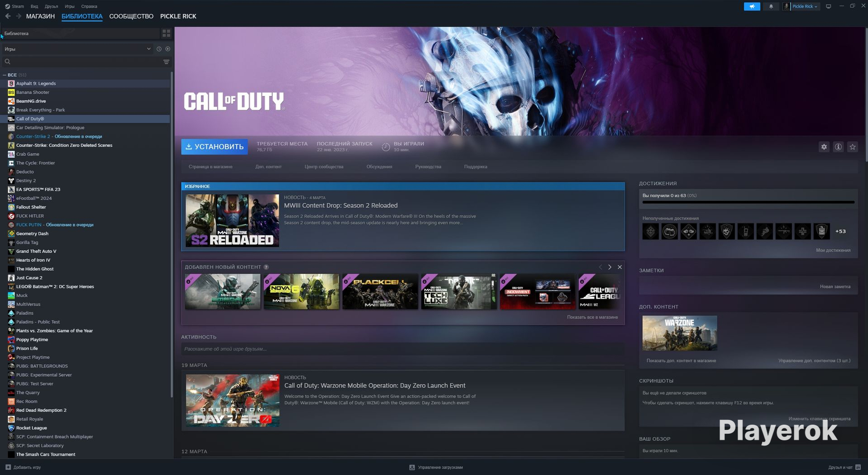Expand the Игры library filter dropdown
The image size is (868, 475).
click(77, 49)
